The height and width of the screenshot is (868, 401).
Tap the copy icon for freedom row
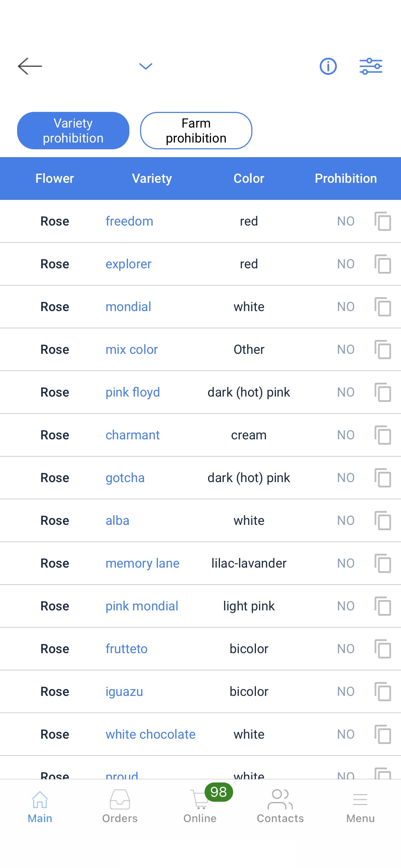(x=382, y=221)
